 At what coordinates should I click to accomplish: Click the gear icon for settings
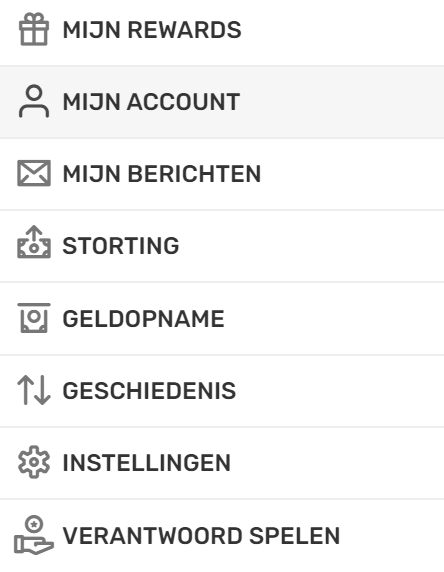[x=34, y=462]
